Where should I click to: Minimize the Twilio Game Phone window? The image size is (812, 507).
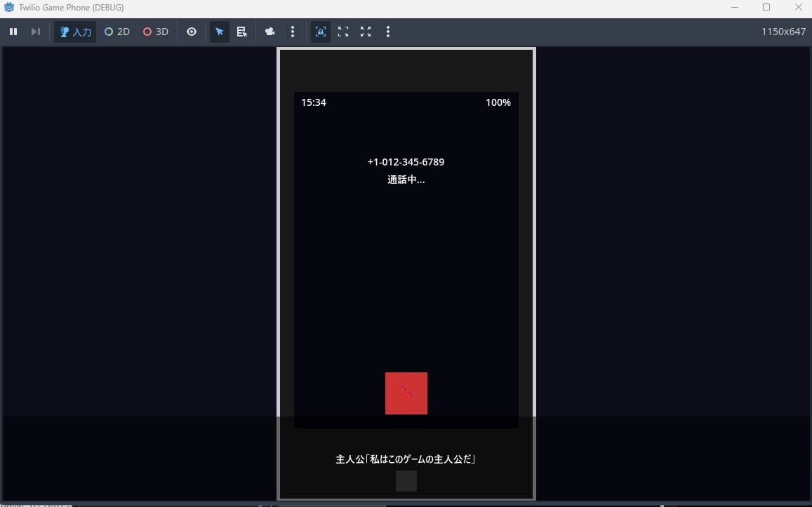click(734, 7)
